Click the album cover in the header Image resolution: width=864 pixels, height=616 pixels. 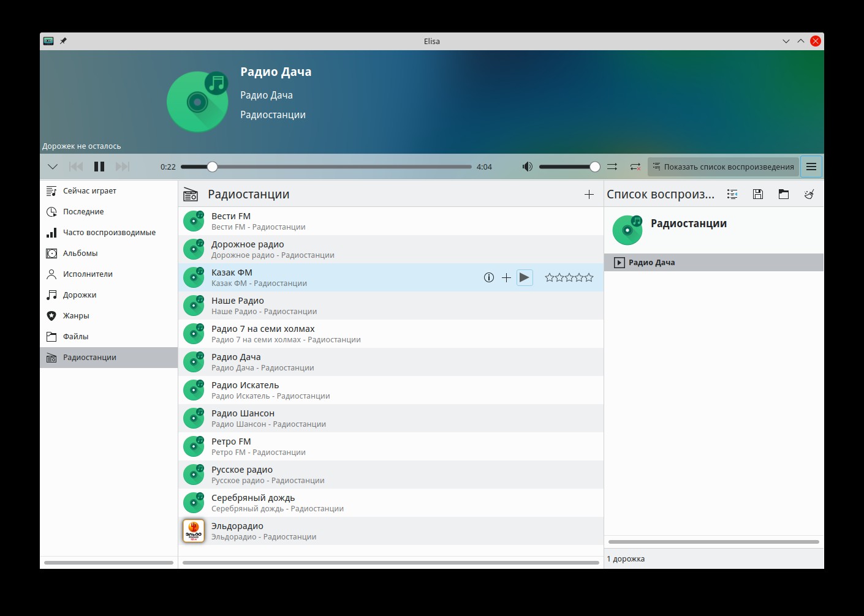[198, 102]
